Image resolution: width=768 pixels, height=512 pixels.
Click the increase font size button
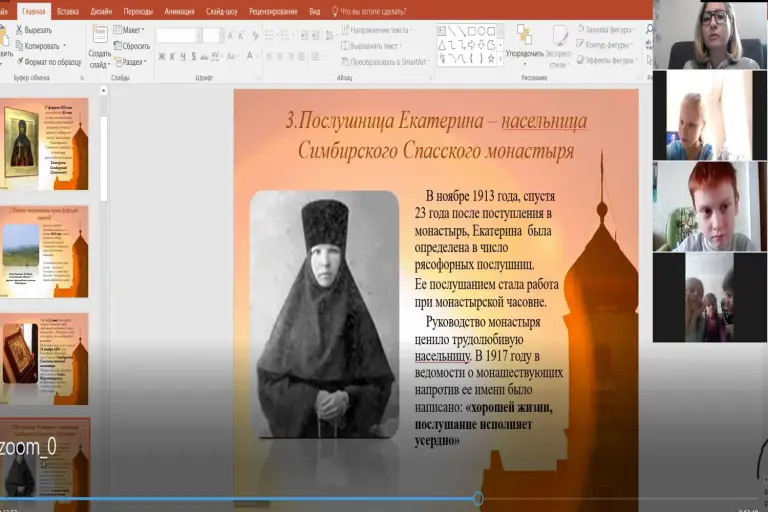(230, 36)
